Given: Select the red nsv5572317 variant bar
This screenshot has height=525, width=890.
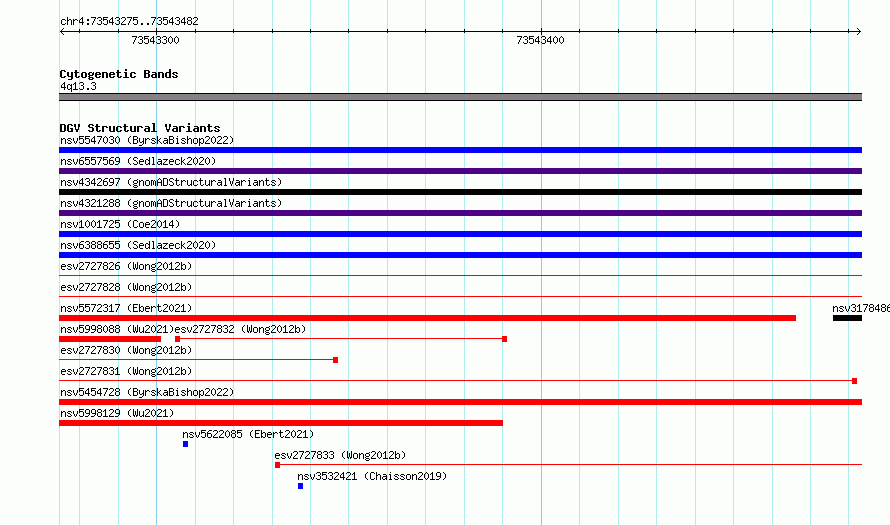Looking at the screenshot, I should tap(427, 318).
